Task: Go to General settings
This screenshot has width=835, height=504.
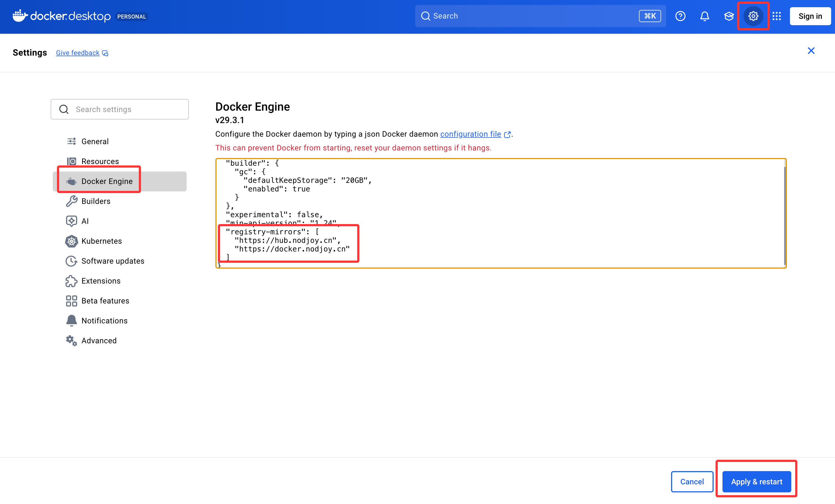Action: (95, 141)
